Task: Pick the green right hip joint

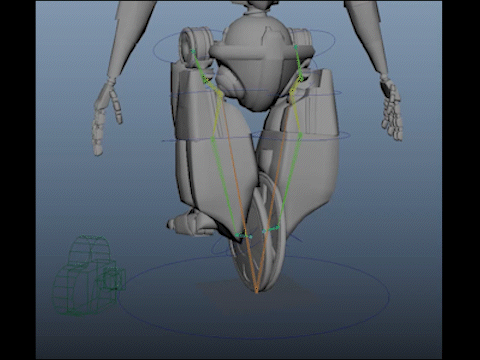Action: point(295,46)
